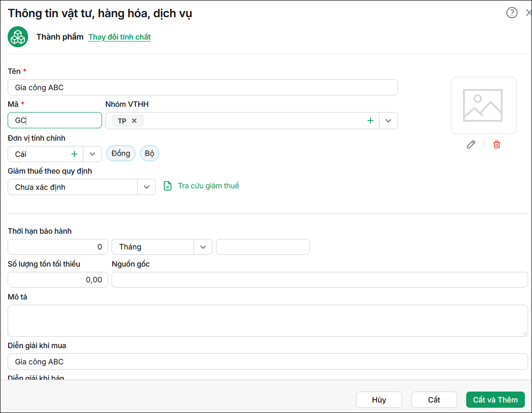
Task: Click the Tra cứu giảm thuế document icon
Action: tap(168, 186)
